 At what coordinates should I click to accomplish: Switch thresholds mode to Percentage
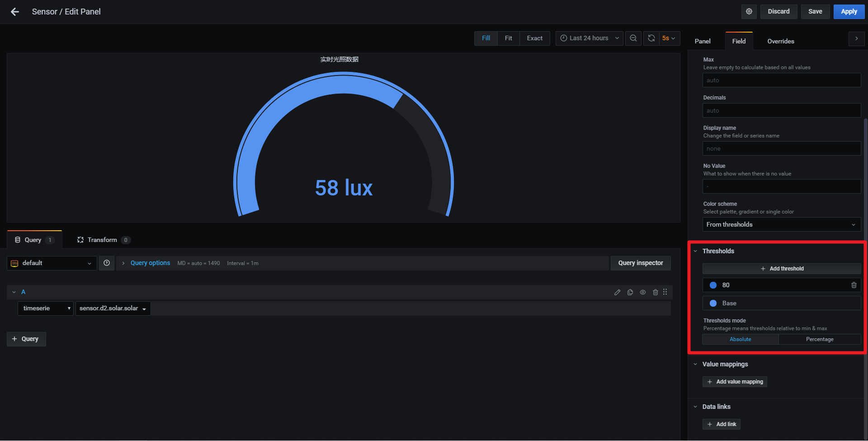coord(820,339)
